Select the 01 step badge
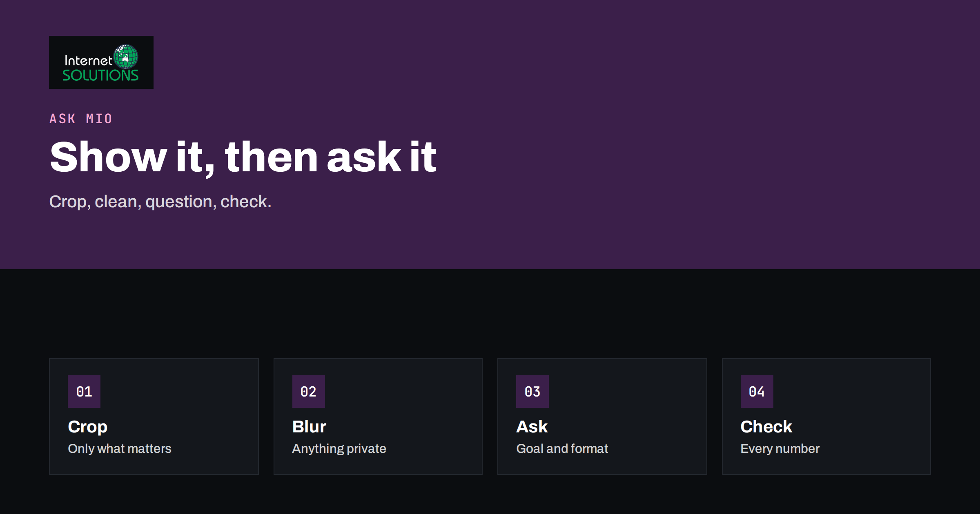The image size is (980, 514). point(84,392)
